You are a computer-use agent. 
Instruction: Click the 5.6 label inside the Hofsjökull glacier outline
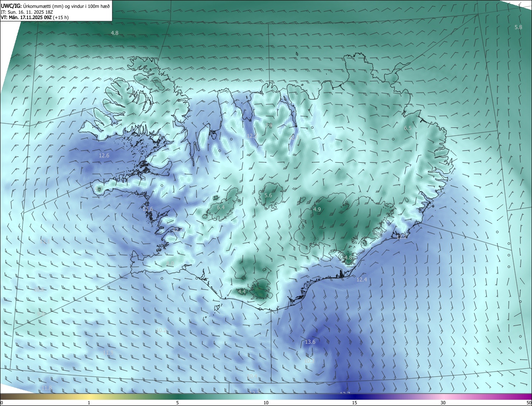tap(268, 196)
